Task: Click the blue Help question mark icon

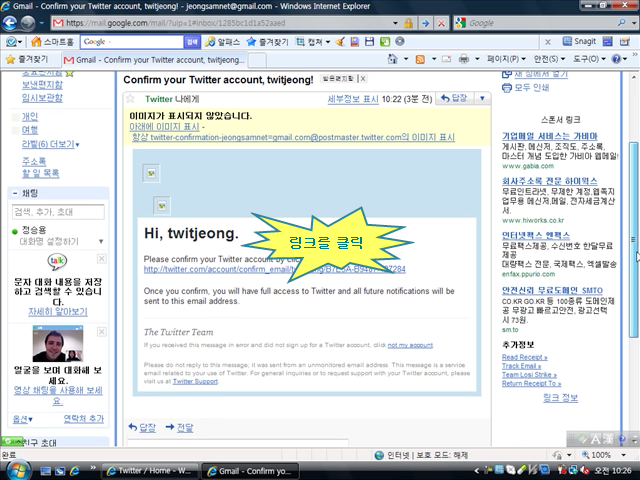Action: click(x=616, y=59)
